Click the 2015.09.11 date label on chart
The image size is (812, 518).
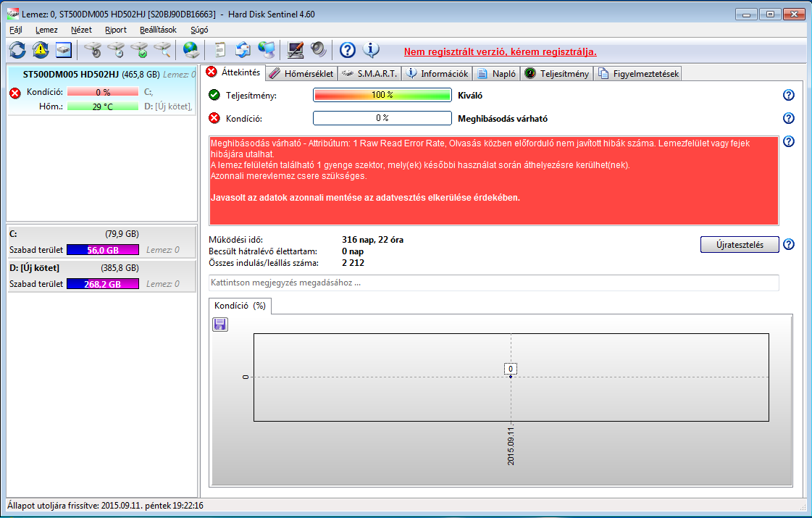[x=511, y=446]
